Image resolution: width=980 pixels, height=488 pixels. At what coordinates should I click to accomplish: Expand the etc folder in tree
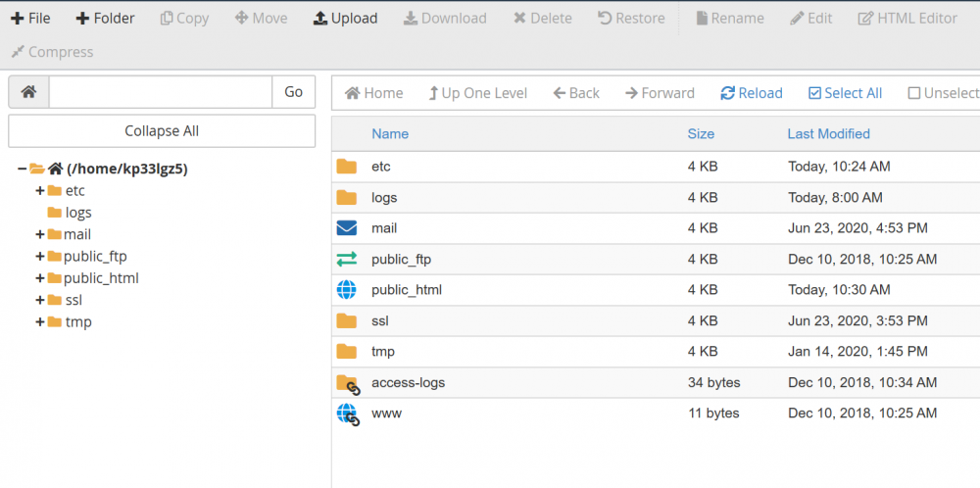40,190
